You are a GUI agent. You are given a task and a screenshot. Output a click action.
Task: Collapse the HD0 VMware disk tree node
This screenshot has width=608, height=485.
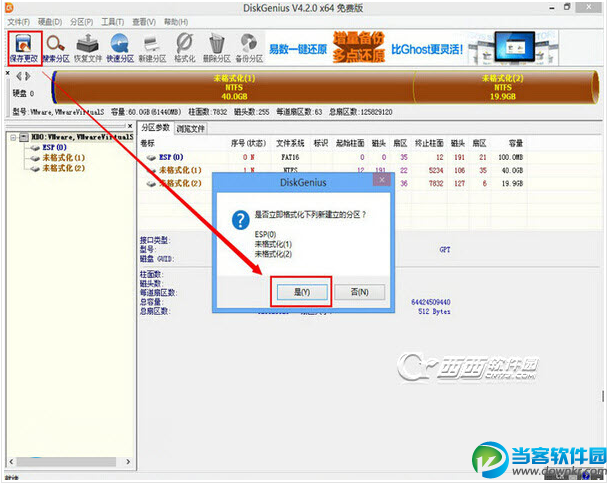(x=13, y=137)
